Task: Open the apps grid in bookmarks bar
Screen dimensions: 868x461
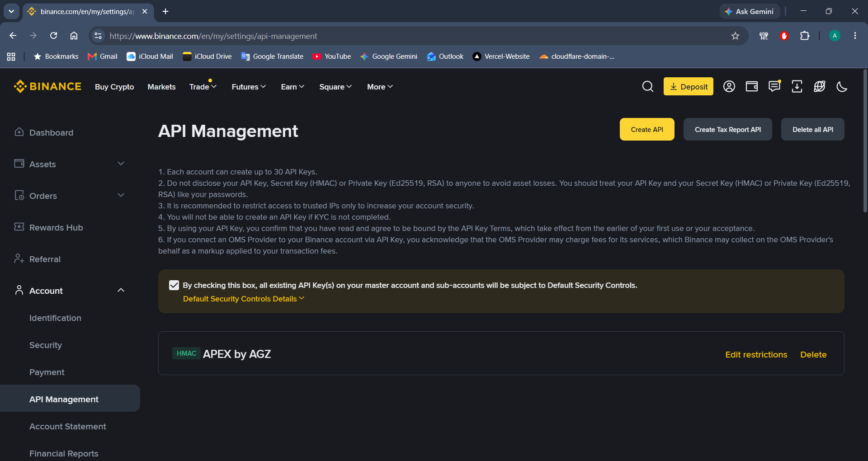Action: click(x=11, y=56)
